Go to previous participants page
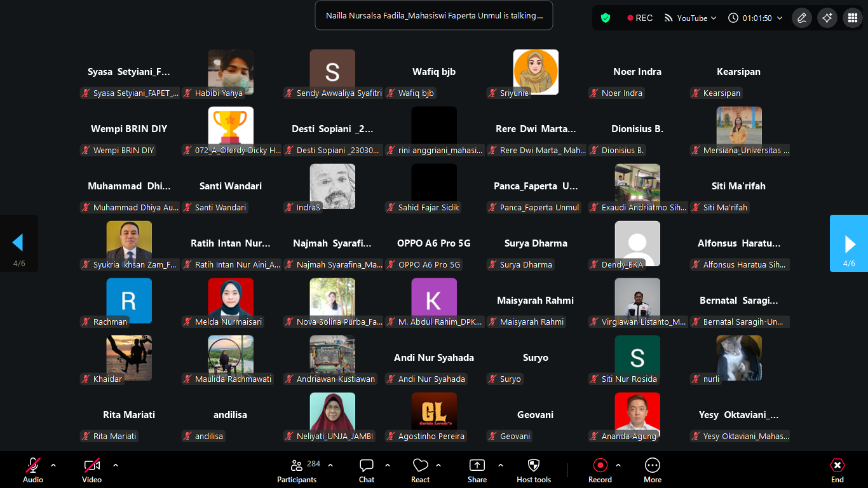This screenshot has height=488, width=868. [18, 243]
